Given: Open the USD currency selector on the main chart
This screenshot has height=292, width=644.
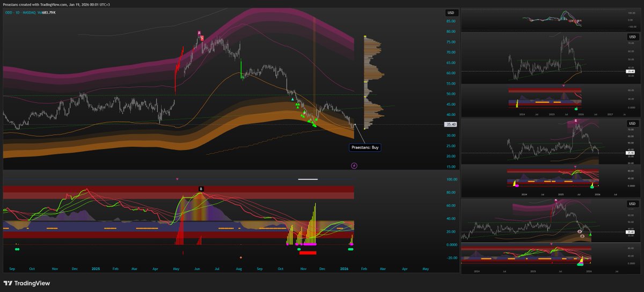Looking at the screenshot, I should 451,12.
